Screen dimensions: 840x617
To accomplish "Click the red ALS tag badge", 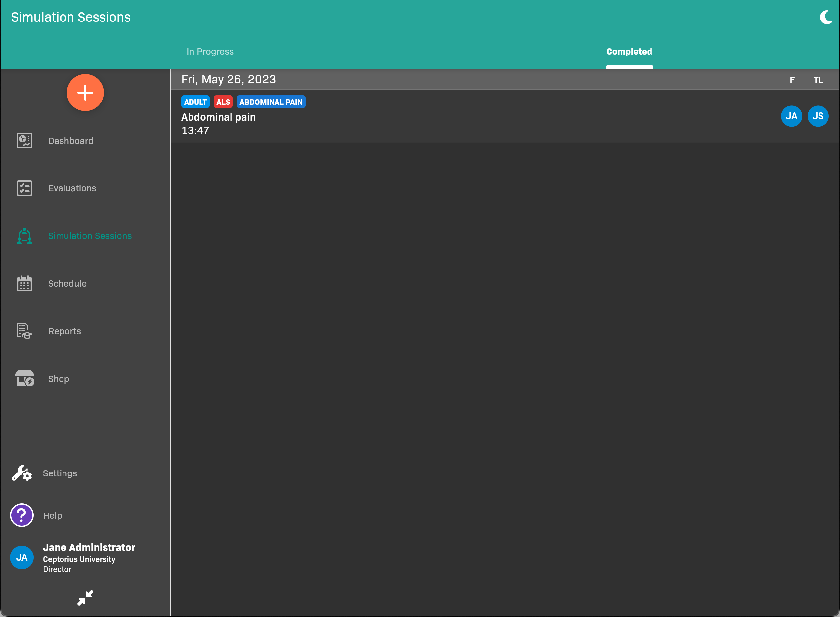I will click(x=223, y=102).
